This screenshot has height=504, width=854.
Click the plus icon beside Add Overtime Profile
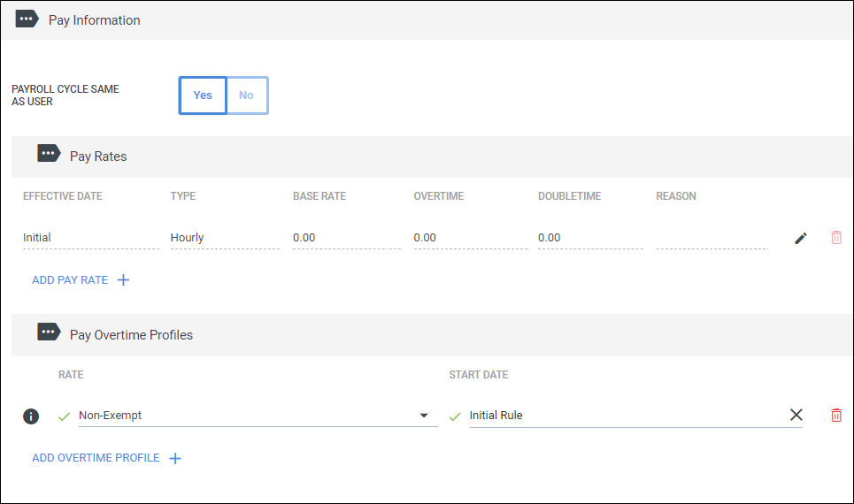click(x=175, y=458)
